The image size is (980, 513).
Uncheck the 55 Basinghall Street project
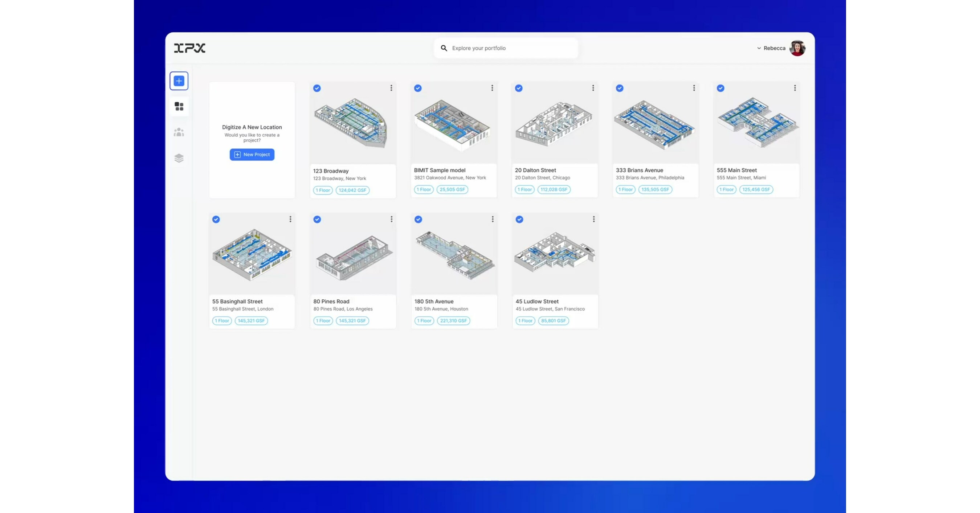coord(216,219)
